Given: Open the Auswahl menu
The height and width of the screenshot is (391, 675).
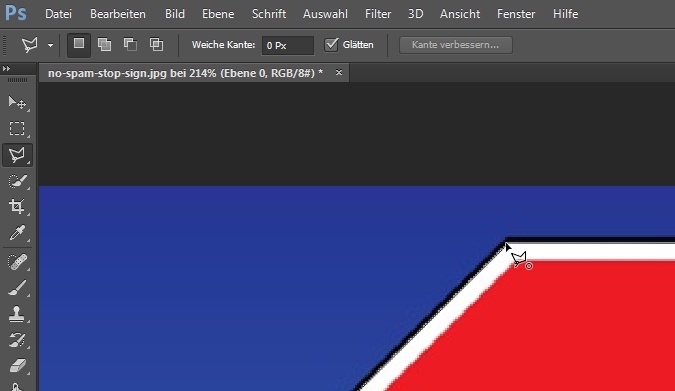Looking at the screenshot, I should (x=325, y=14).
